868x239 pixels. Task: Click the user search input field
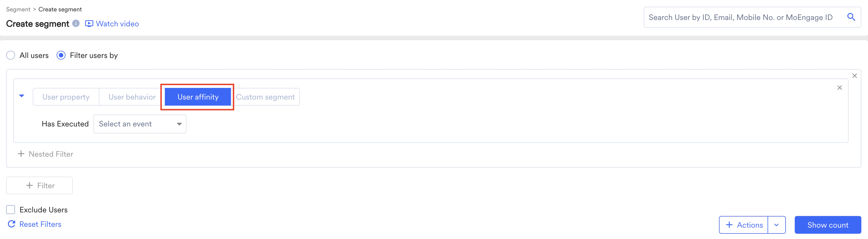click(735, 17)
